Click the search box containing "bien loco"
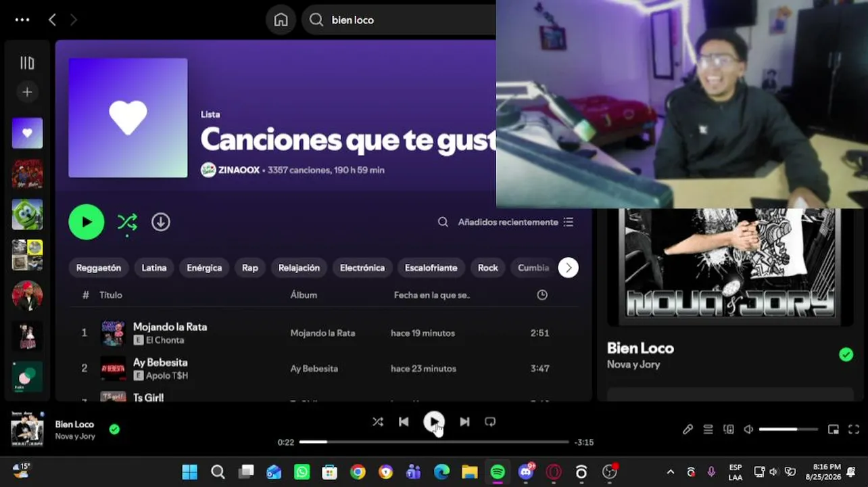868x487 pixels. [399, 20]
